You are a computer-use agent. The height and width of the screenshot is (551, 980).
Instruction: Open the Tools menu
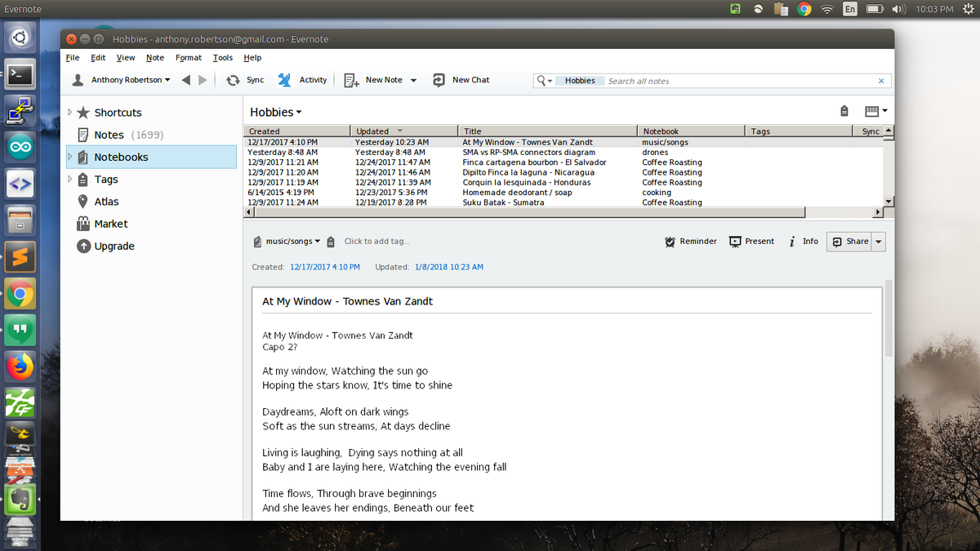pos(222,57)
